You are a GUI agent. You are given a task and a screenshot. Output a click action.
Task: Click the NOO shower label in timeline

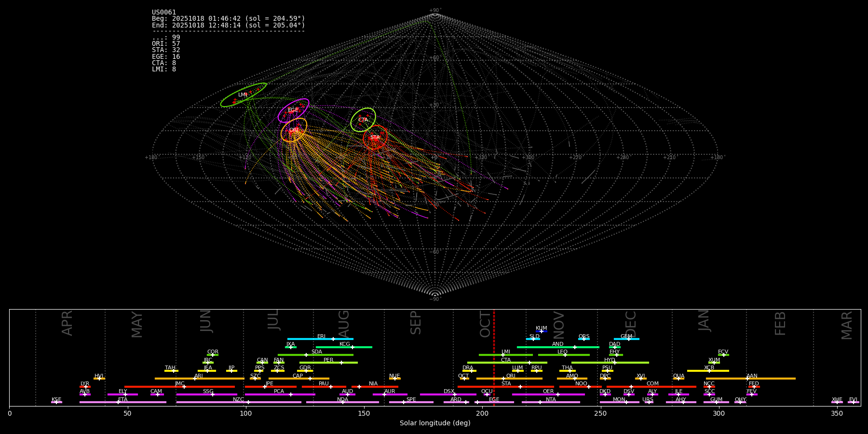(582, 384)
